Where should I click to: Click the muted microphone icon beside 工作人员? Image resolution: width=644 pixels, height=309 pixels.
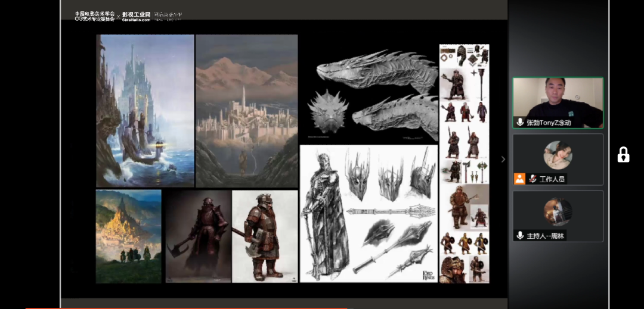532,179
